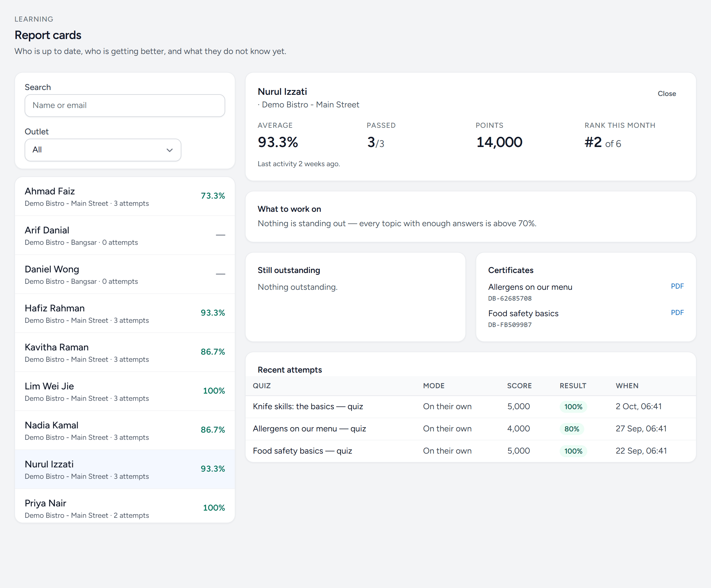The width and height of the screenshot is (711, 588).
Task: Click the Food safety basics quiz row
Action: 470,451
